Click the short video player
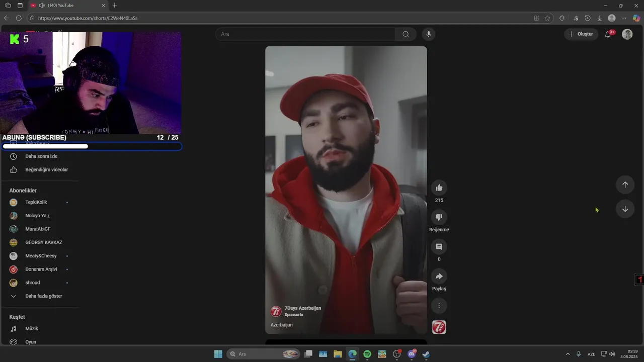 click(346, 190)
